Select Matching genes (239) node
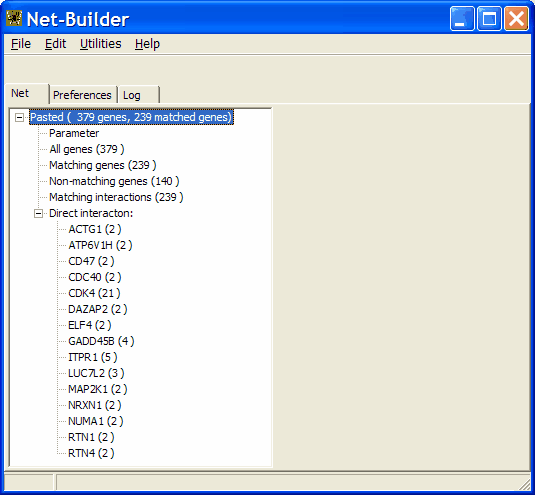Image resolution: width=535 pixels, height=495 pixels. point(103,165)
